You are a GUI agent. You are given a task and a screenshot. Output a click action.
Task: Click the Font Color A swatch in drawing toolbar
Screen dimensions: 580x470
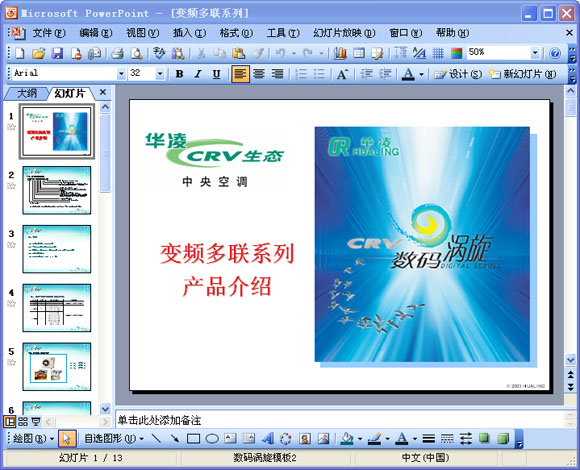[402, 439]
